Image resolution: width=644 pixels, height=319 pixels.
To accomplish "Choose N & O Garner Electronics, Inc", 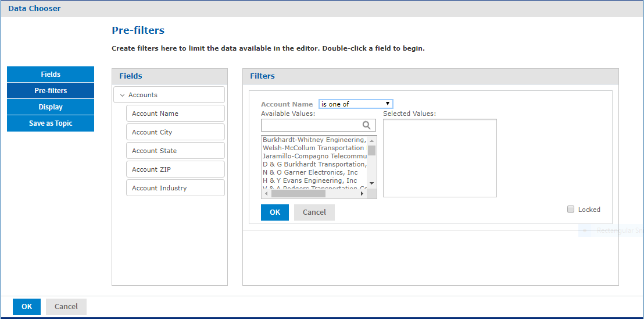I will point(314,172).
